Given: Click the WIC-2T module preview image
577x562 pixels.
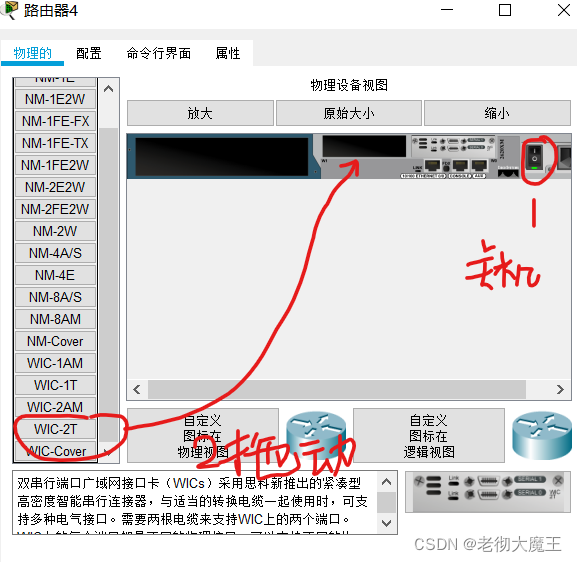Looking at the screenshot, I should (488, 492).
